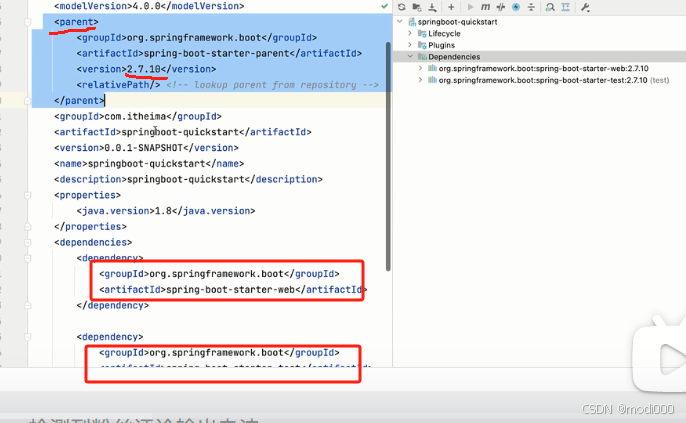Viewport: 686px width, 423px height.
Task: Click spring-boot-starter-parent artifactId text
Action: (217, 53)
